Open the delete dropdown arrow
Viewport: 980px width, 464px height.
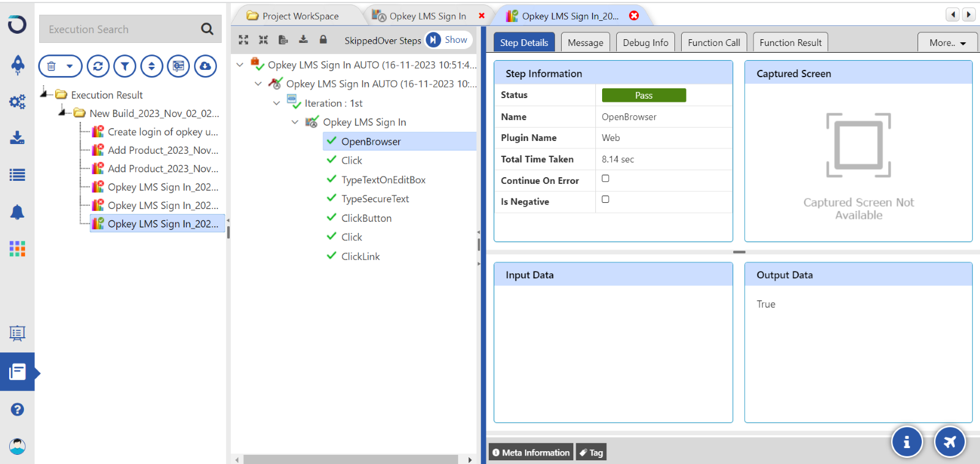click(70, 66)
